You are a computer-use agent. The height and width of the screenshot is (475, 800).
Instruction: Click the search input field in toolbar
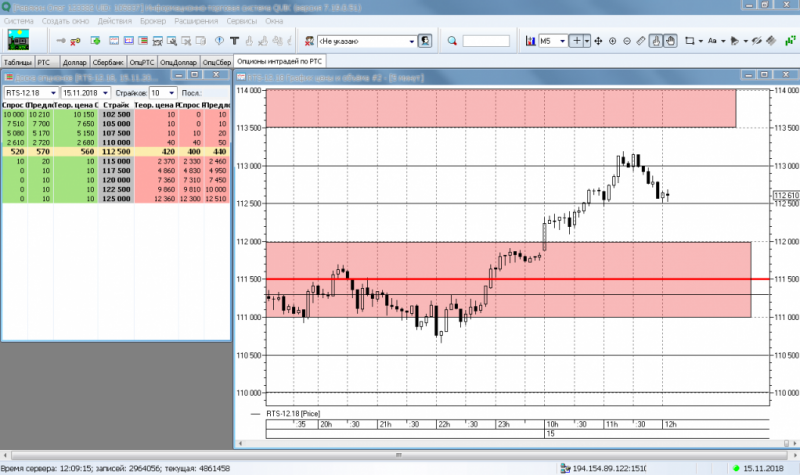point(486,41)
